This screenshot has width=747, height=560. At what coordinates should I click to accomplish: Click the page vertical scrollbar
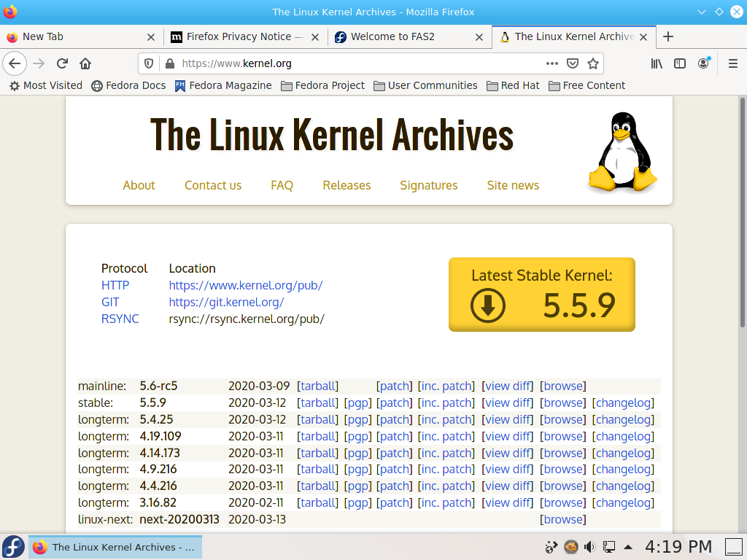[x=742, y=212]
